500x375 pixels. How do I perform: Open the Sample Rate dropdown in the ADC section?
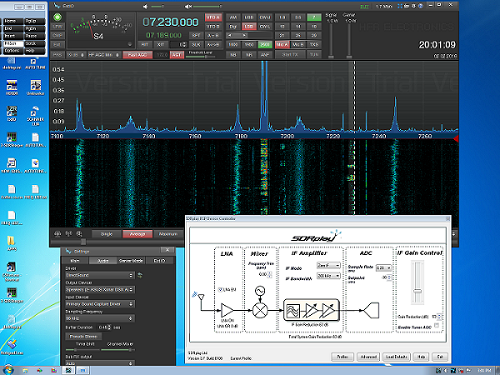coord(384,268)
